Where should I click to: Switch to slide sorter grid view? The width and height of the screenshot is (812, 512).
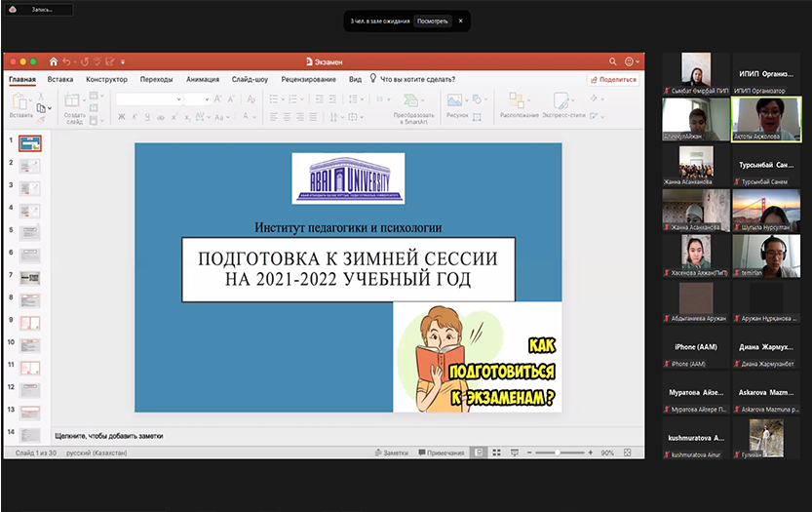[x=496, y=453]
